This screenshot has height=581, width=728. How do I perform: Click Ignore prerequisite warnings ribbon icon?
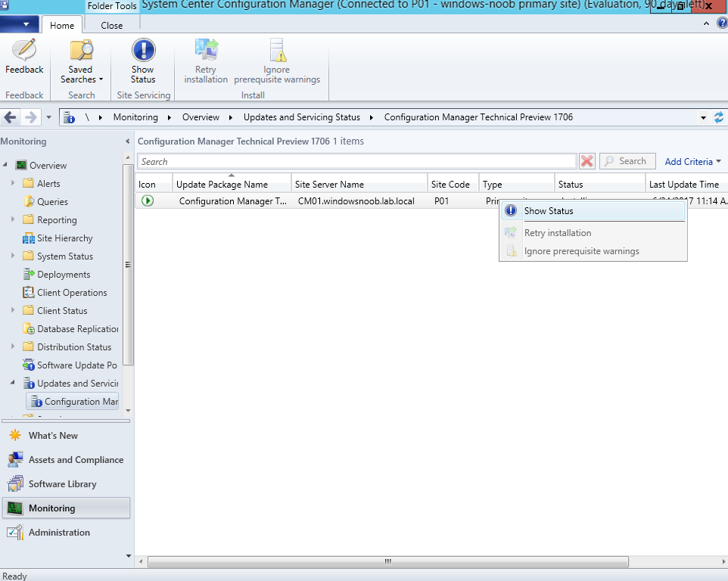(277, 50)
